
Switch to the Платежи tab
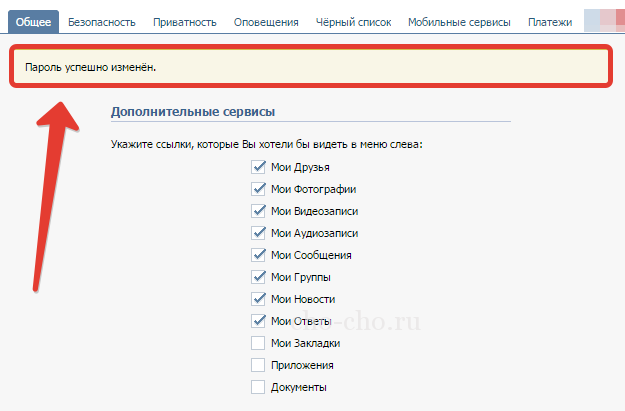pyautogui.click(x=549, y=21)
